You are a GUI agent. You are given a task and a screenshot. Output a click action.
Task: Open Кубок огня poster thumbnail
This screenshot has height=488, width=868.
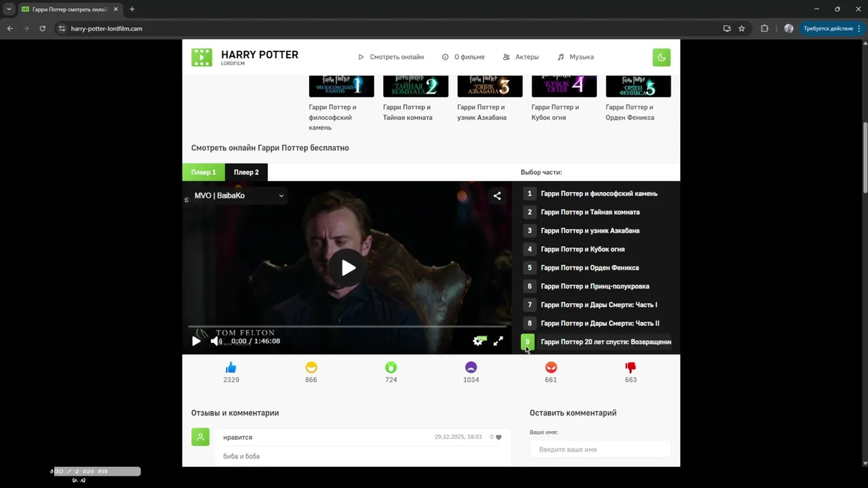[x=564, y=86]
